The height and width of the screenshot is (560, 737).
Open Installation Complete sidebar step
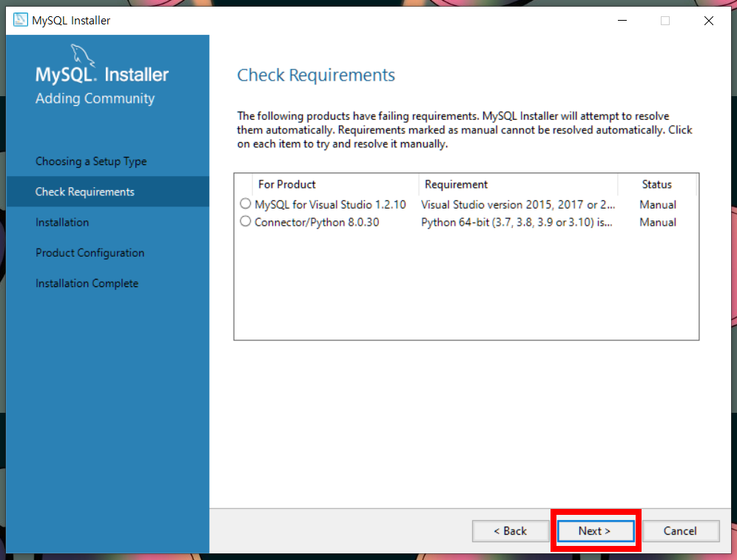coord(87,283)
